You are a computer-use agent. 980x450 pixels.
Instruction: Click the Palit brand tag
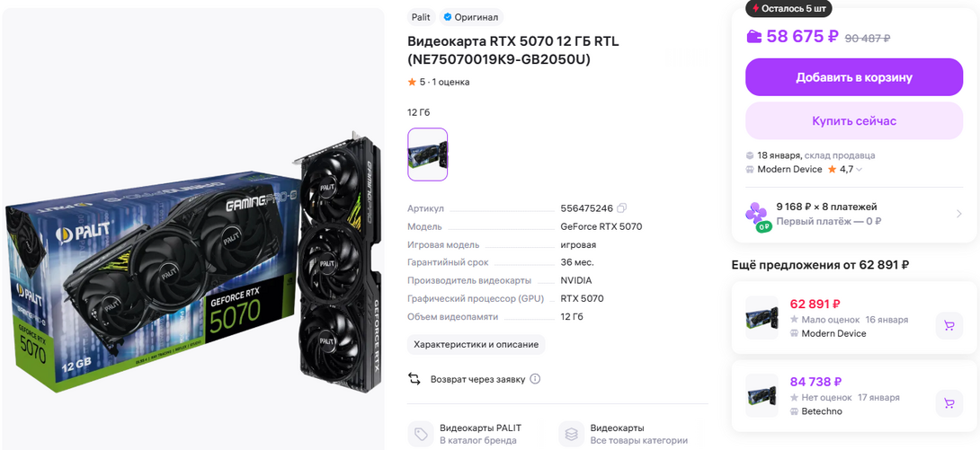tap(421, 17)
